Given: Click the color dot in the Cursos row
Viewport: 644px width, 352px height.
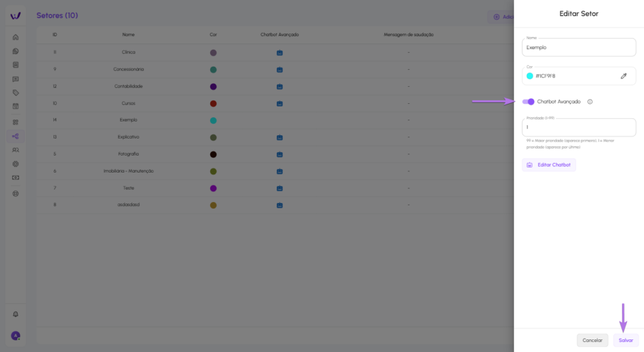Looking at the screenshot, I should tap(213, 103).
